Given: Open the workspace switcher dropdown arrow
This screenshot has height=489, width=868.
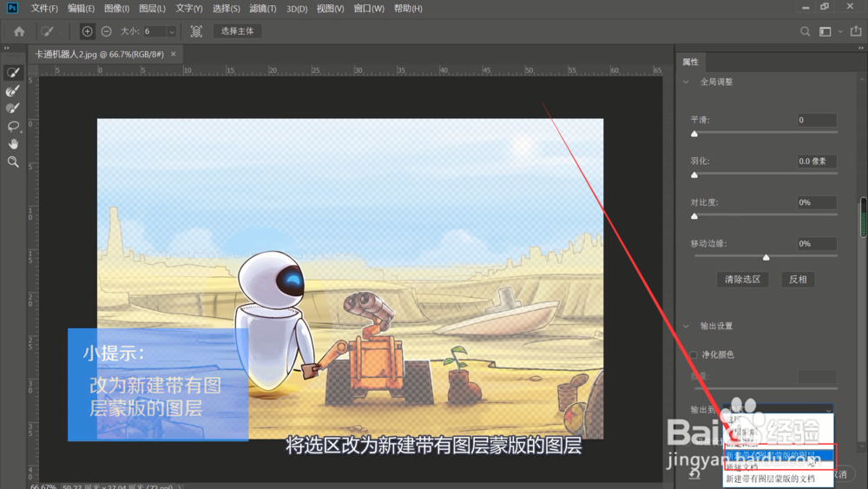Looking at the screenshot, I should [840, 31].
